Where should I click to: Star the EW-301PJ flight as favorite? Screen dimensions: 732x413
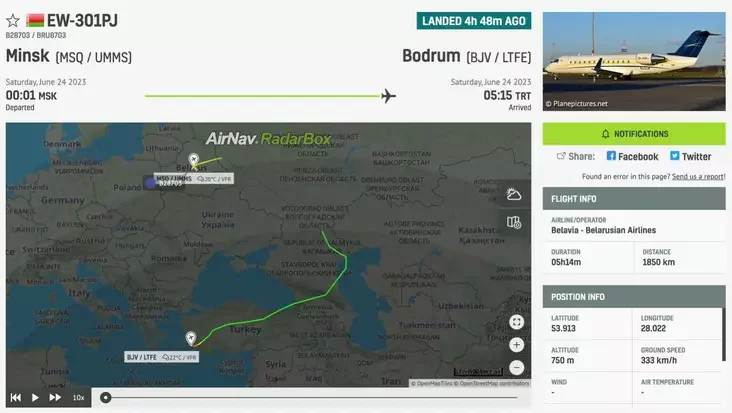13,21
